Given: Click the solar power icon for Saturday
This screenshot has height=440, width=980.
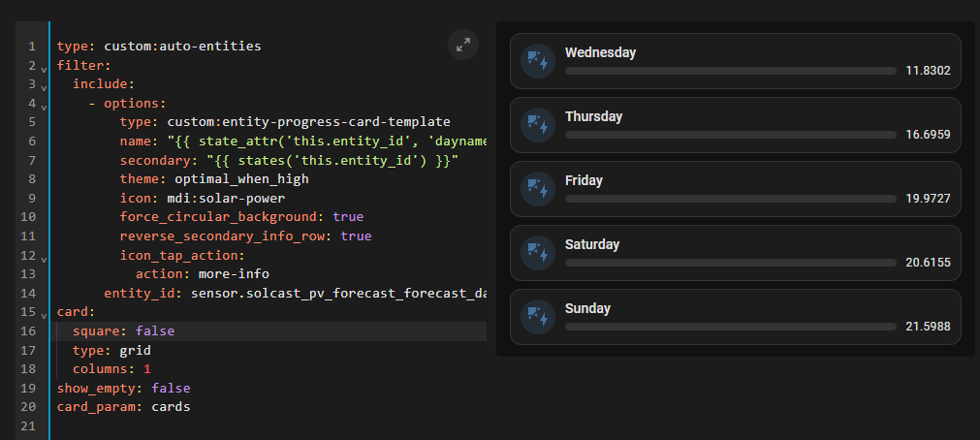Looking at the screenshot, I should click(536, 253).
